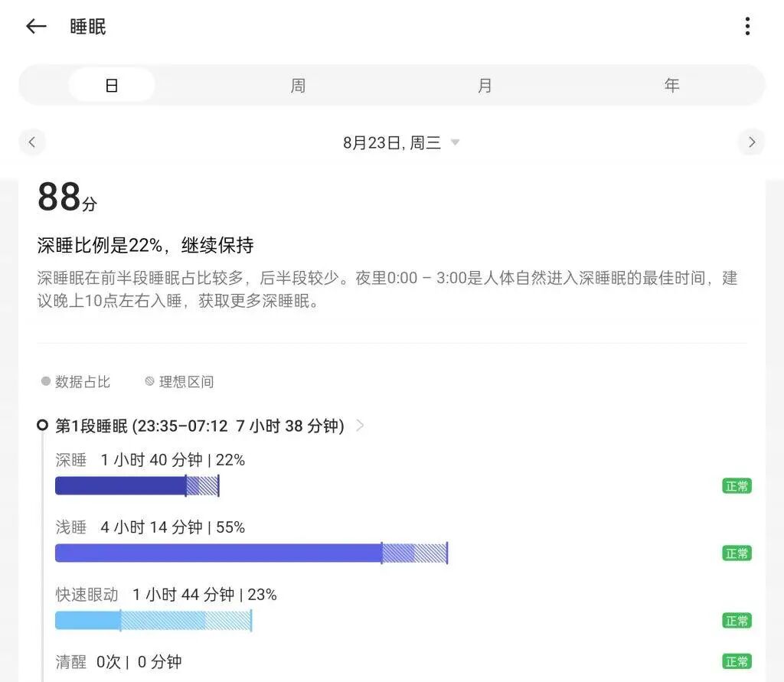Switch to the 周 (week) tab
This screenshot has height=682, width=784.
(x=298, y=85)
